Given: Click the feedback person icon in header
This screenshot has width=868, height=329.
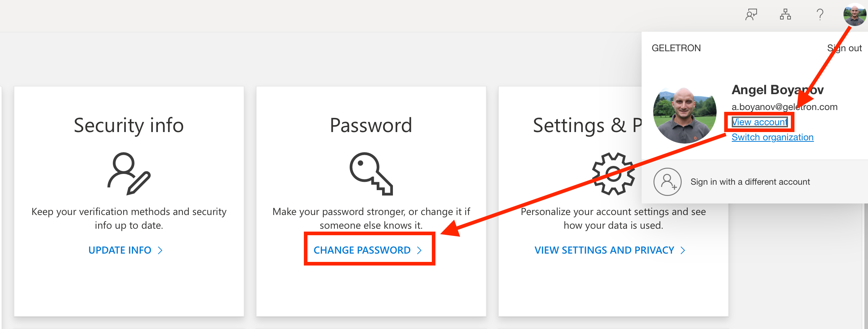Looking at the screenshot, I should [751, 15].
